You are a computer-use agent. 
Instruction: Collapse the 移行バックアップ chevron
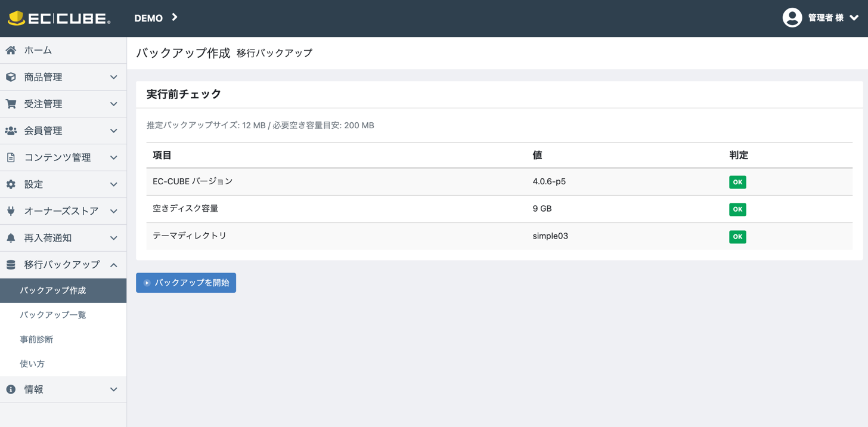point(114,265)
